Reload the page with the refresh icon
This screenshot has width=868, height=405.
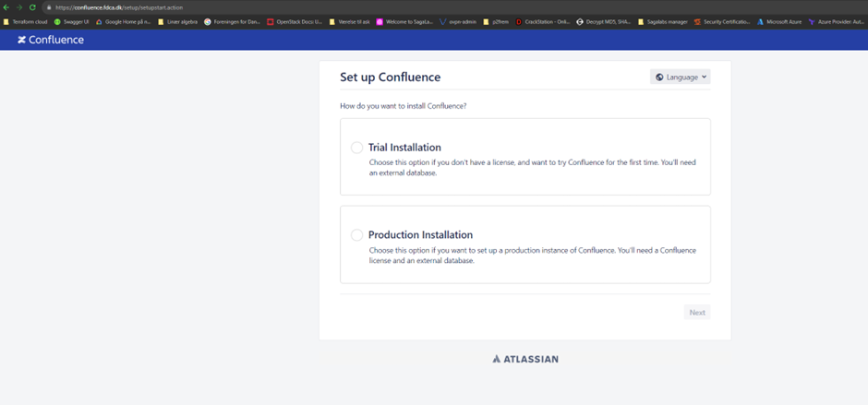point(32,7)
